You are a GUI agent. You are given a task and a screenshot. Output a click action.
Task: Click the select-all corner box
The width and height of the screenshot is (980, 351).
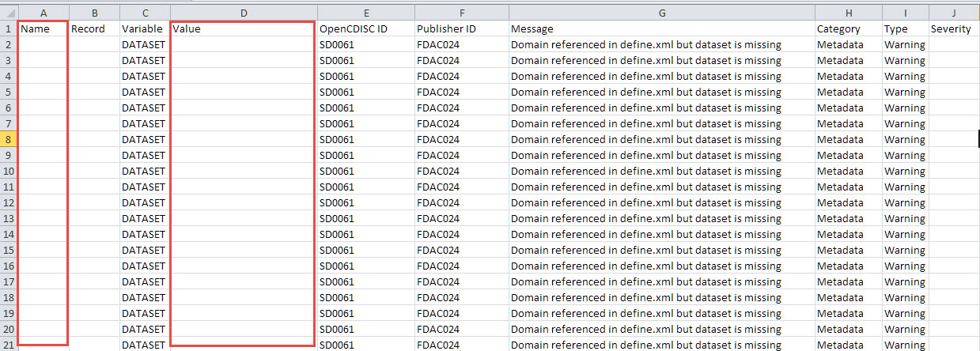click(x=9, y=13)
